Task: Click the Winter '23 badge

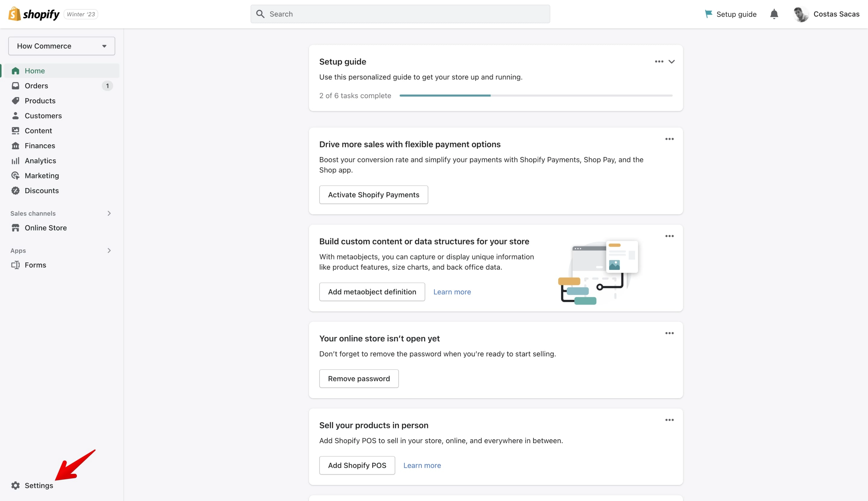Action: click(81, 14)
